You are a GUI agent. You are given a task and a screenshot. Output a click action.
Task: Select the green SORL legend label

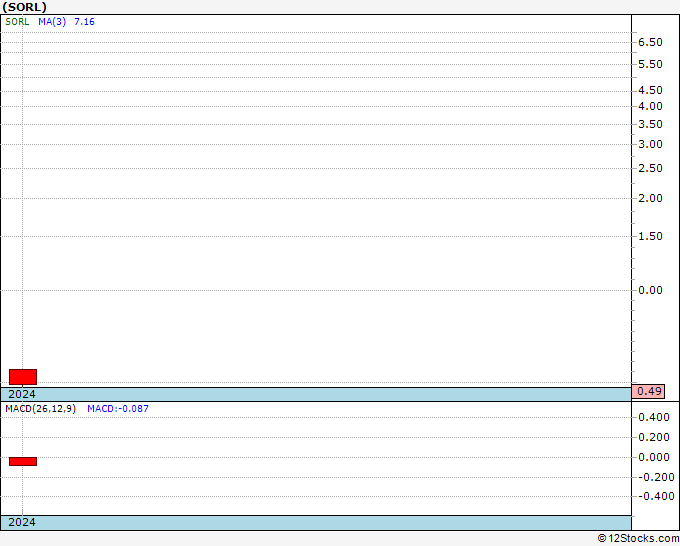(17, 22)
